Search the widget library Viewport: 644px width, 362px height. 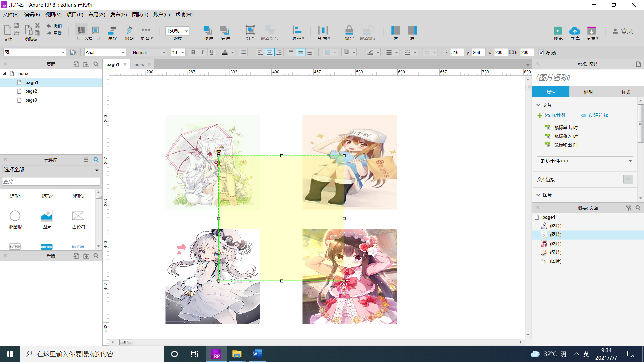click(96, 160)
